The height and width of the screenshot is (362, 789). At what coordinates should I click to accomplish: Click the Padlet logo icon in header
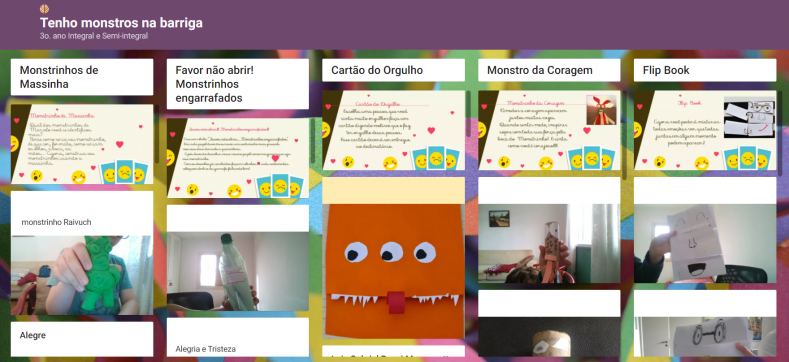[44, 9]
